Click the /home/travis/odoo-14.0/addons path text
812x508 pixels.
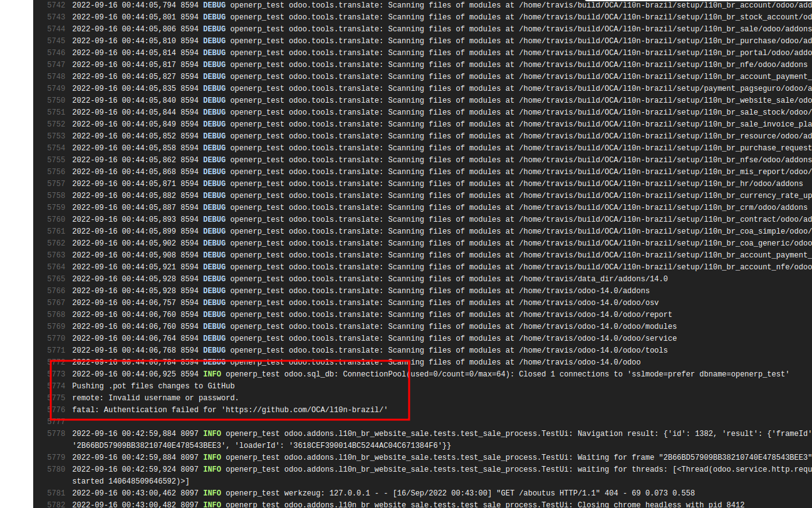584,291
